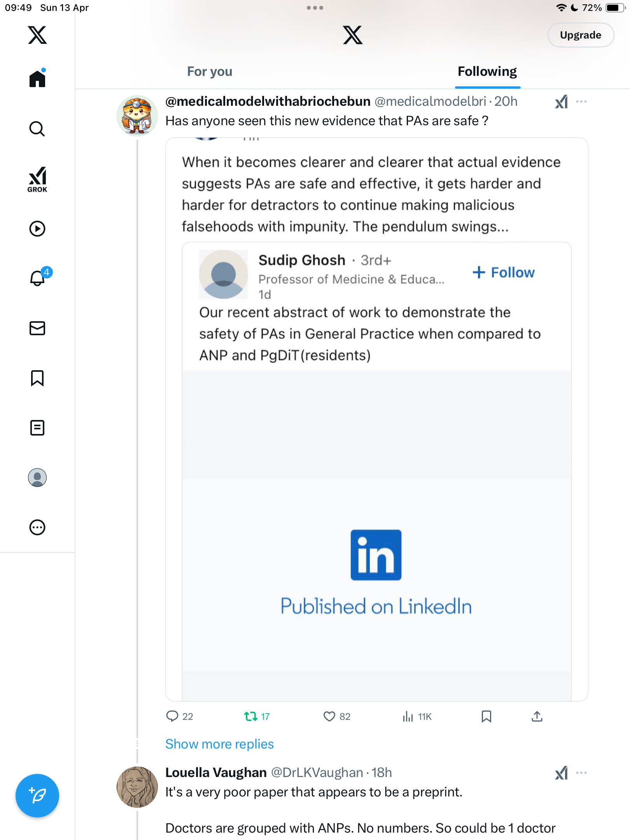630x840 pixels.
Task: Open the profile avatar in sidebar
Action: (37, 478)
